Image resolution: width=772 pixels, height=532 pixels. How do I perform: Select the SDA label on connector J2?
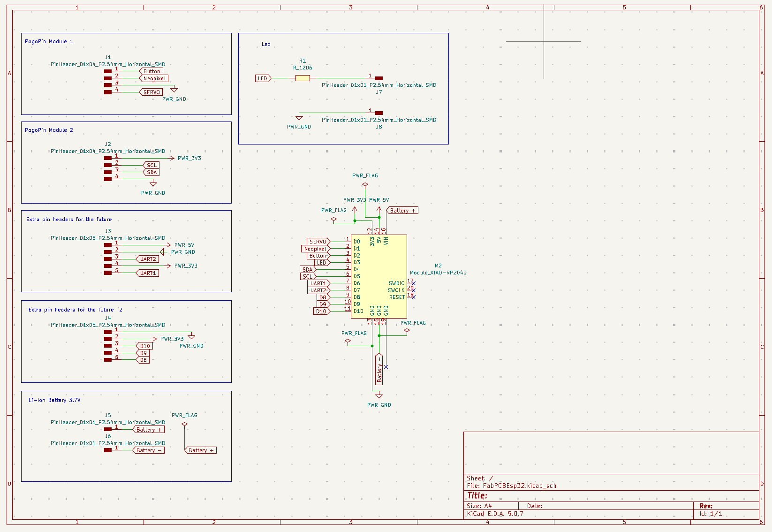(x=151, y=172)
